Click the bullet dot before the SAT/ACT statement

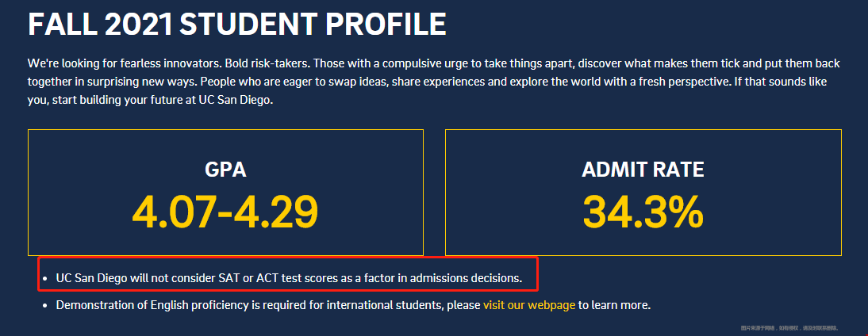pos(44,279)
